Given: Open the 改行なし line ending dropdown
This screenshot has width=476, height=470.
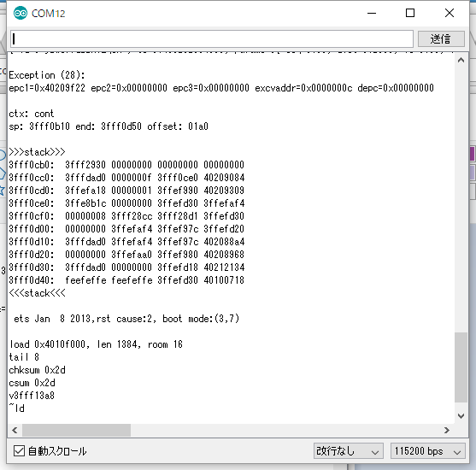Looking at the screenshot, I should point(348,451).
